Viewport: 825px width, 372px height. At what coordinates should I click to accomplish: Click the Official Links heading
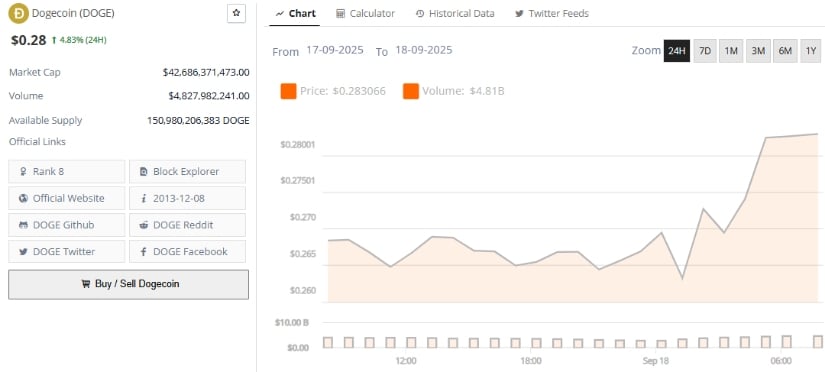pos(37,142)
